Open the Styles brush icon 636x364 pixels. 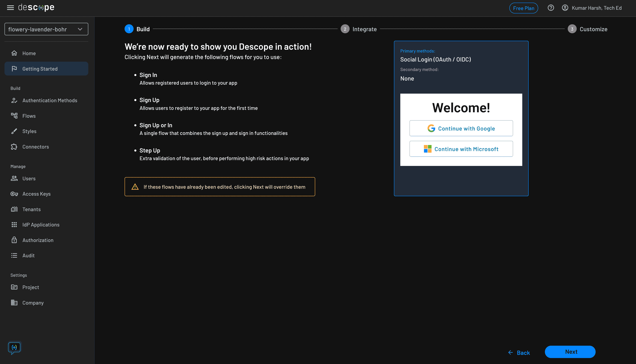click(x=14, y=131)
